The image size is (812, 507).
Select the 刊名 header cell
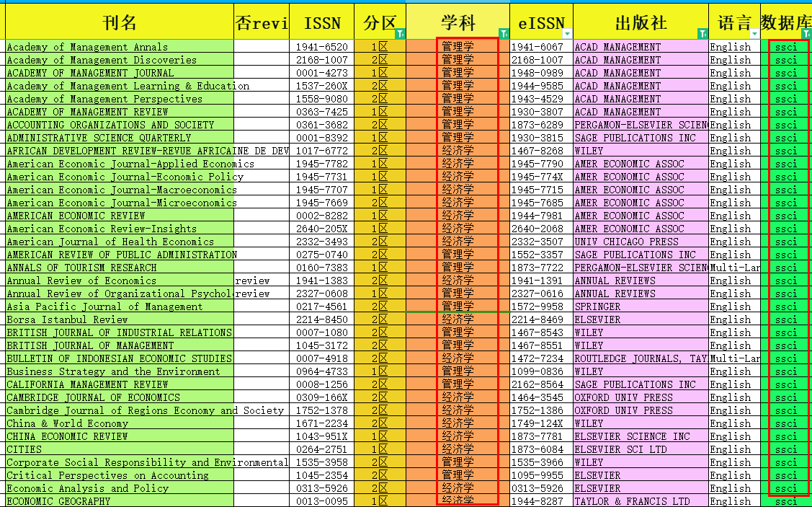coord(119,22)
